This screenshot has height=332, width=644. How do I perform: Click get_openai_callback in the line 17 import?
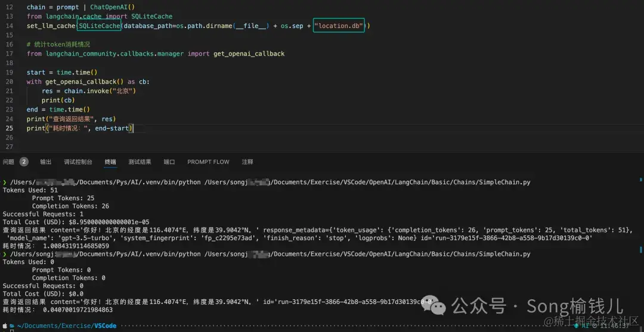(x=249, y=54)
